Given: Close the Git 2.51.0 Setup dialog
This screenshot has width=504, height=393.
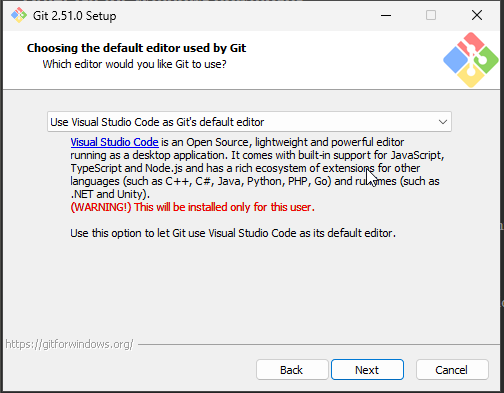Looking at the screenshot, I should pyautogui.click(x=477, y=15).
